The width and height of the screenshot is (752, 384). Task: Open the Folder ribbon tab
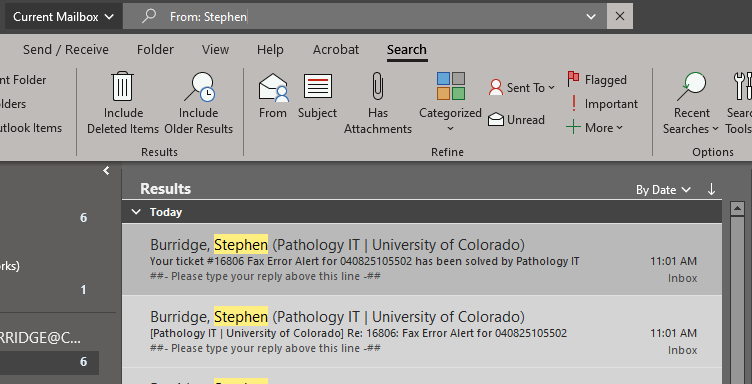[x=155, y=50]
